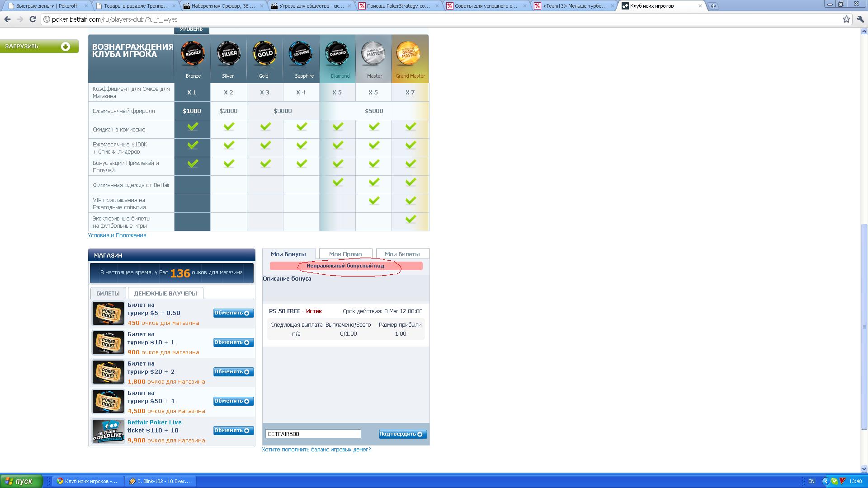Reload the page with the refresh icon
Screen dimensions: 868x488
(x=33, y=19)
